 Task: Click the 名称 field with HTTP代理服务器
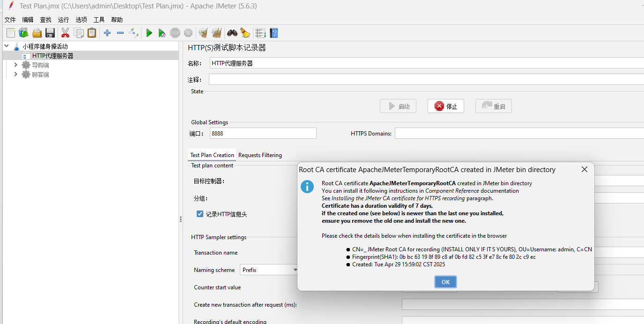click(427, 63)
